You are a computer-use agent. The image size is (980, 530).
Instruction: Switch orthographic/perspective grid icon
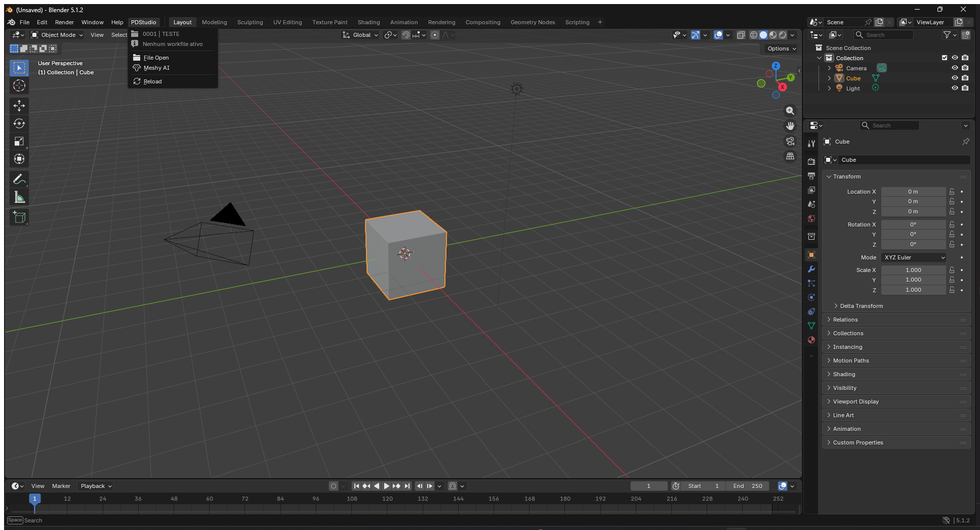pyautogui.click(x=790, y=156)
